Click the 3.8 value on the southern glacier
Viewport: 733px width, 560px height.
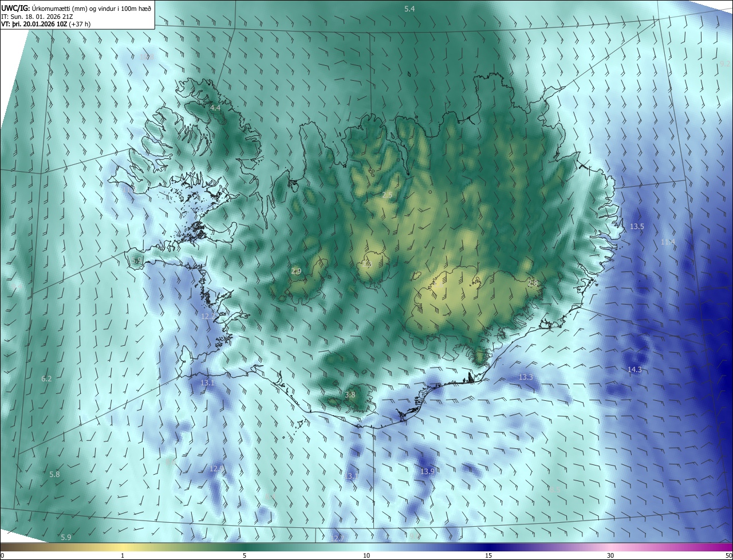click(x=350, y=395)
